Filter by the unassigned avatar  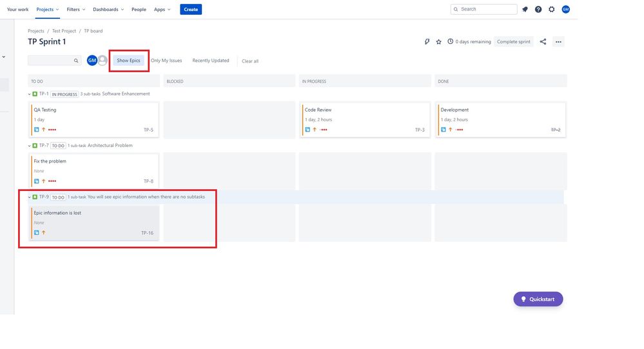(102, 61)
